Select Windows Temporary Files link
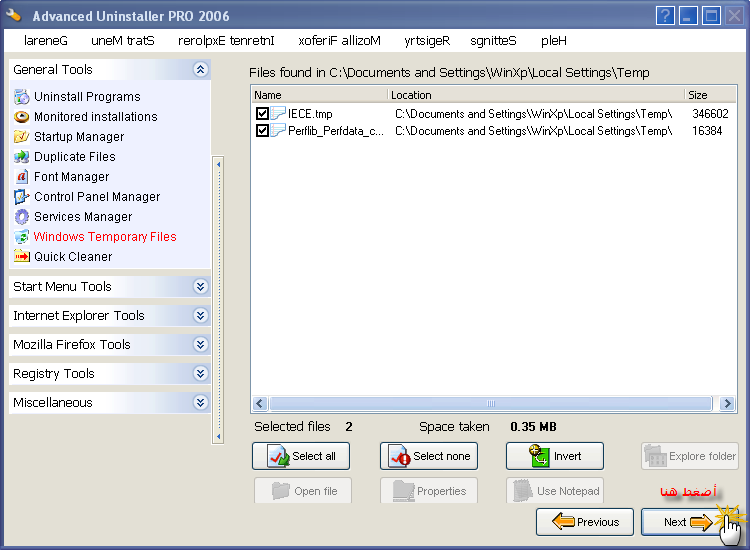The height and width of the screenshot is (550, 750). (105, 237)
